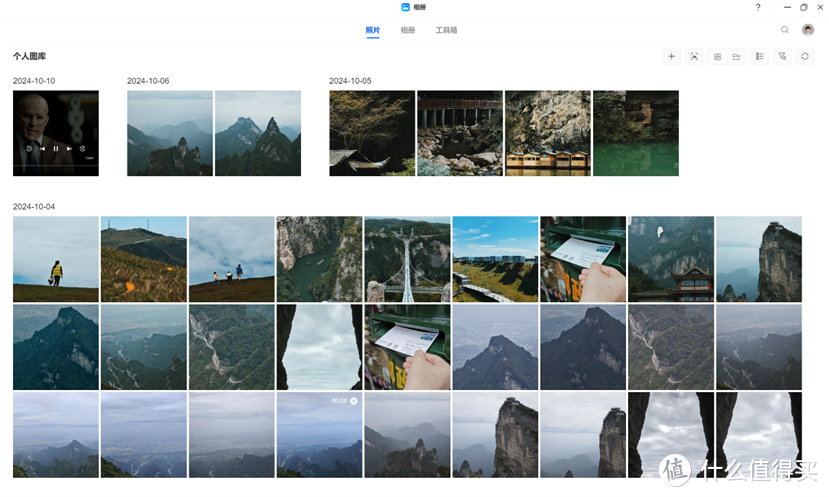Viewport: 829px width, 497px height.
Task: Click the refresh icon in toolbar
Action: (805, 57)
